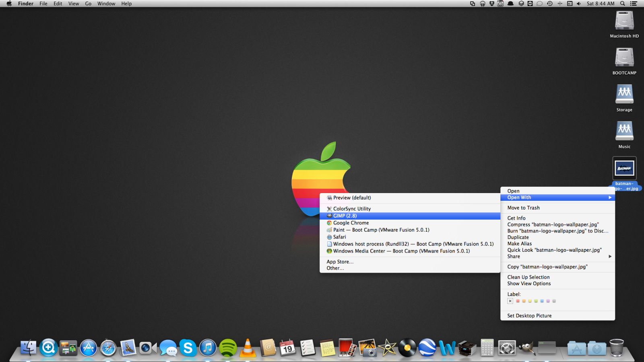Open Reminders checklist icon in the Dock
The image size is (644, 362).
[308, 348]
